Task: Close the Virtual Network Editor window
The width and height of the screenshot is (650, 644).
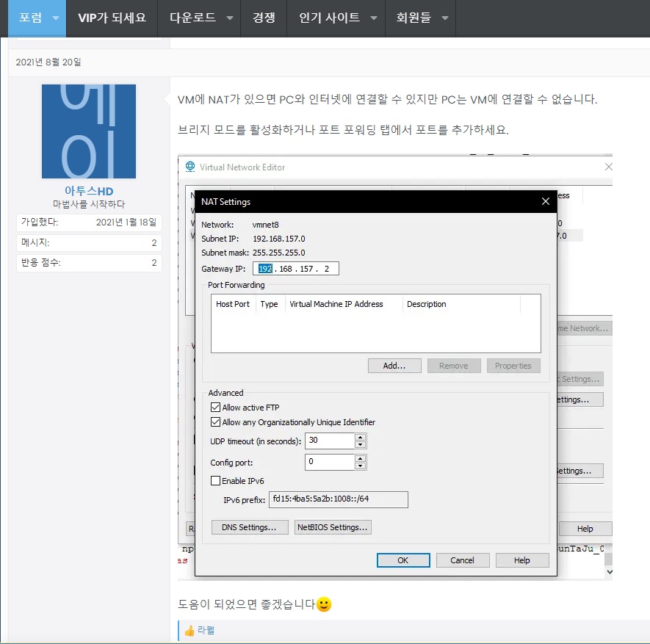Action: (608, 167)
